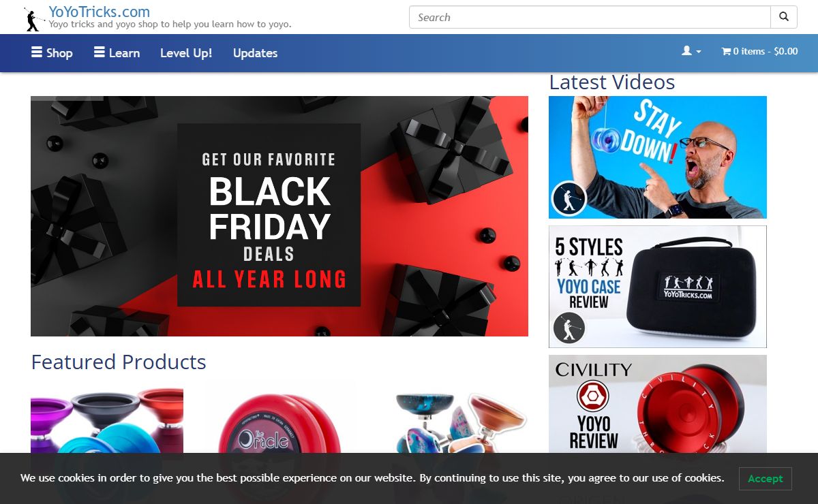Expand the account dropdown caret
The image size is (818, 504).
[x=699, y=52]
